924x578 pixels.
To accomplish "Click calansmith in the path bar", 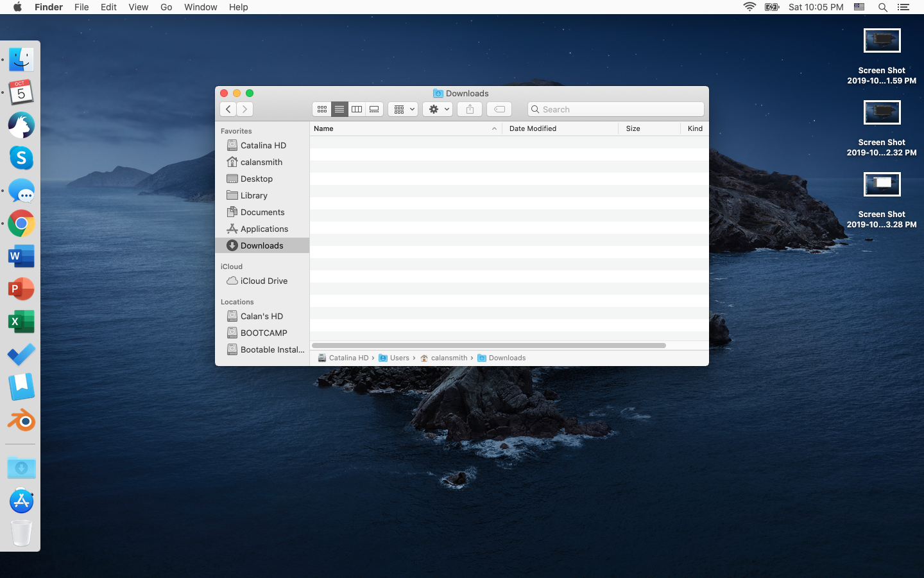I will tap(449, 358).
